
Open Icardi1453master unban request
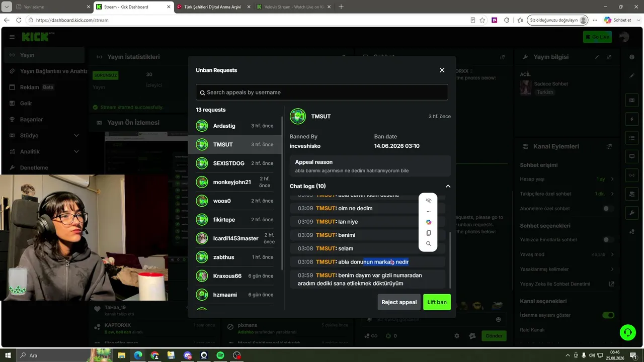(234, 238)
